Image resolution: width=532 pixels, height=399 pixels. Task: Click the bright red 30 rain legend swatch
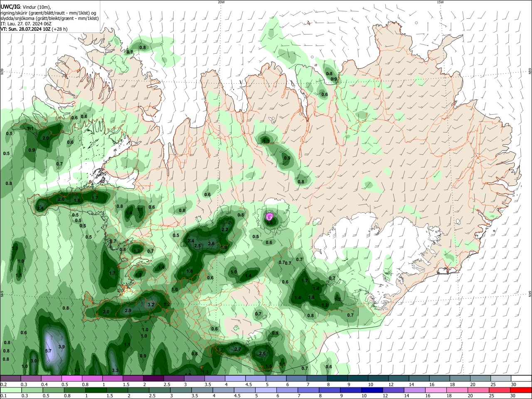point(522,390)
